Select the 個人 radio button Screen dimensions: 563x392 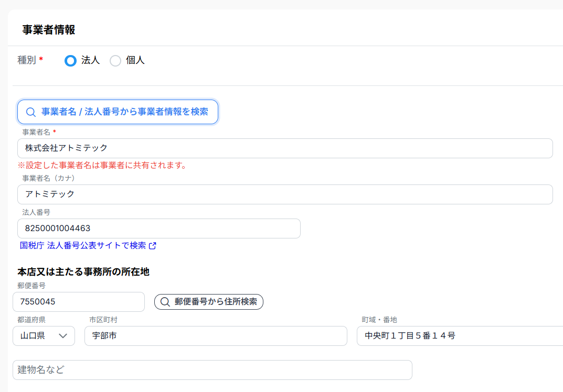pyautogui.click(x=115, y=61)
